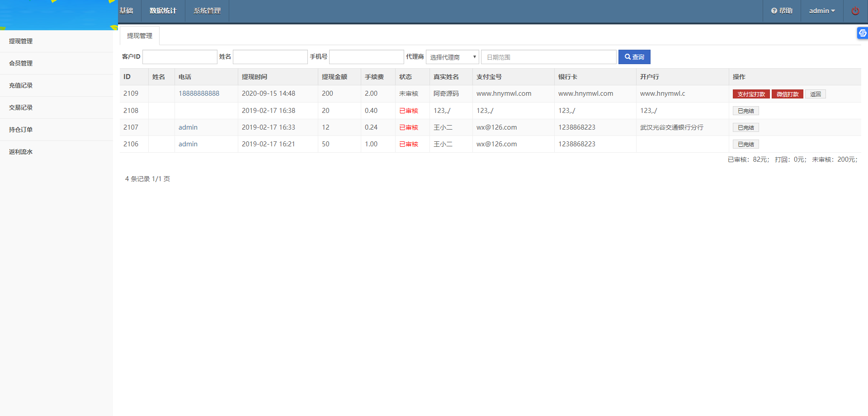Click the 已完结 button on row 2108

pyautogui.click(x=745, y=111)
